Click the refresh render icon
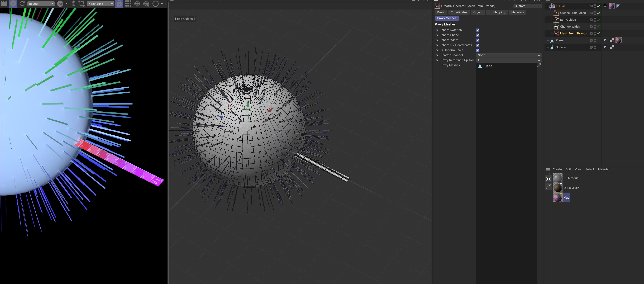 [x=22, y=4]
